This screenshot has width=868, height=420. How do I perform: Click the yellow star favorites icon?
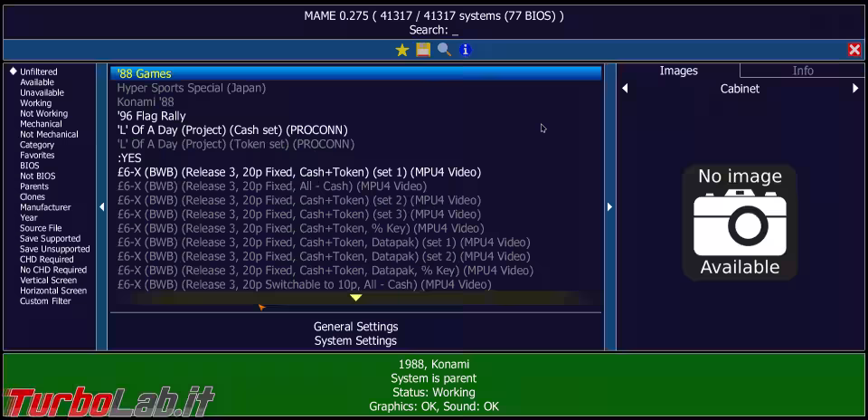coord(402,50)
